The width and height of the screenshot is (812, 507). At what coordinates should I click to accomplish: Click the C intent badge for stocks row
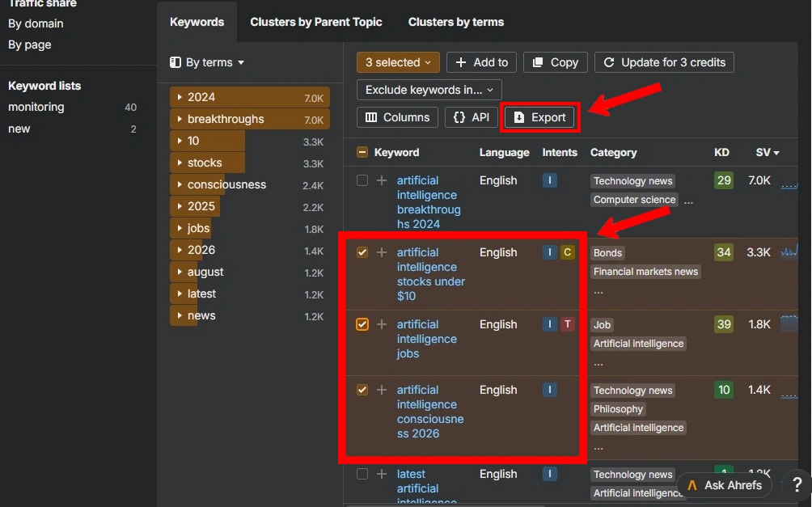(567, 252)
